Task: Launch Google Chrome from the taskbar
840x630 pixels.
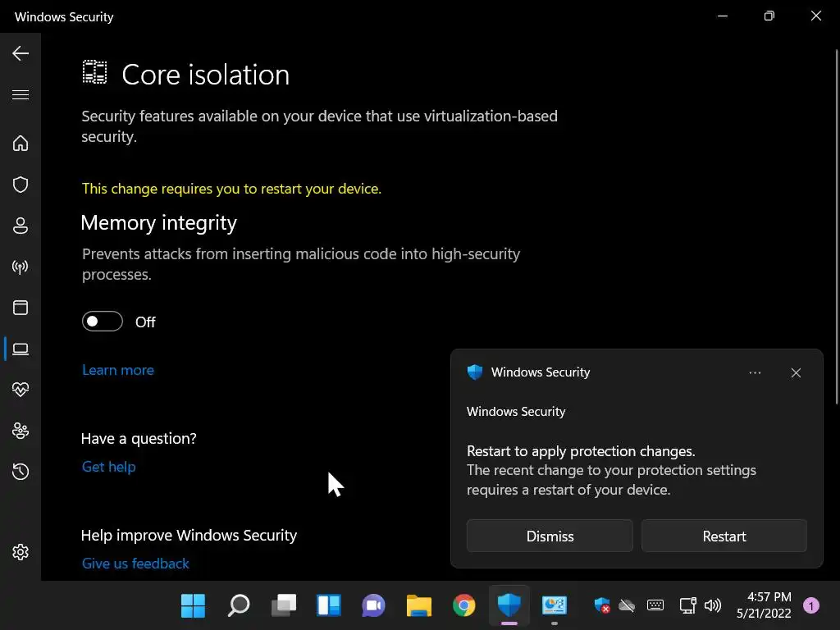Action: click(x=464, y=606)
